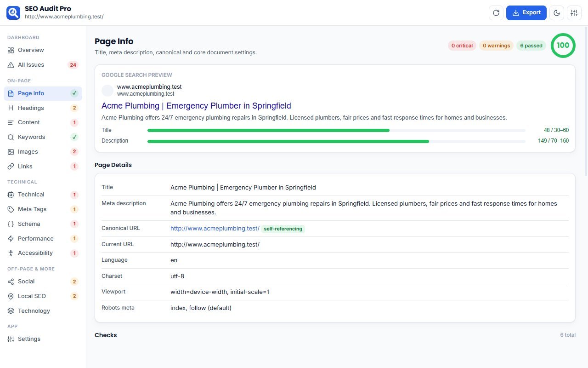
Task: Click the page vertical scrollbar
Action: 586,100
